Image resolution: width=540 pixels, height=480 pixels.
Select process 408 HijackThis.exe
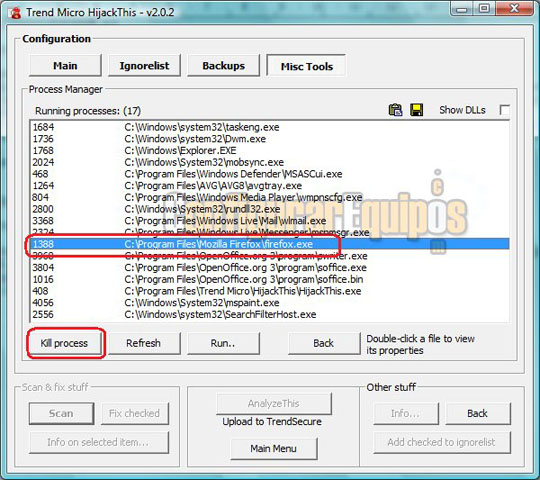tap(269, 291)
